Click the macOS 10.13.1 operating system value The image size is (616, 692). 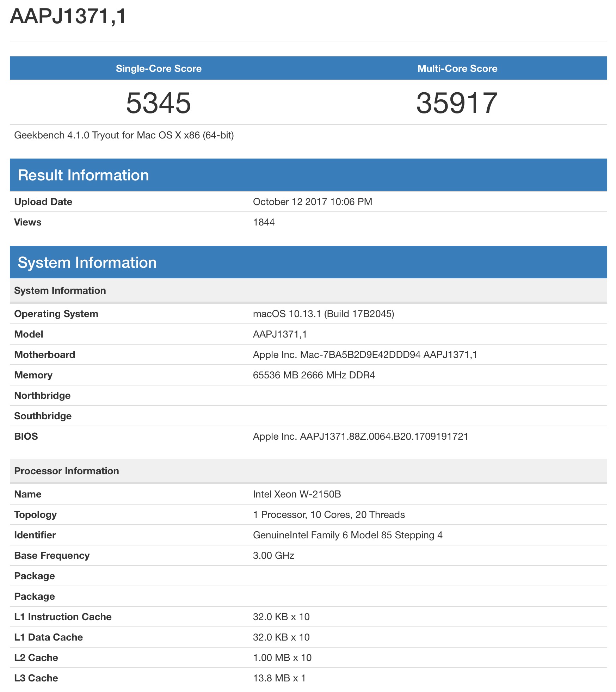coord(323,314)
